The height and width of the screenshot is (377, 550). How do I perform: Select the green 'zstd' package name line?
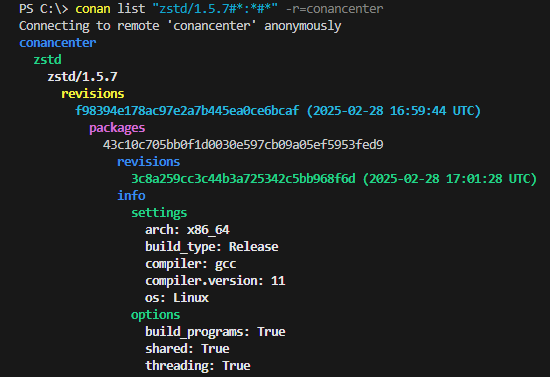pos(47,60)
